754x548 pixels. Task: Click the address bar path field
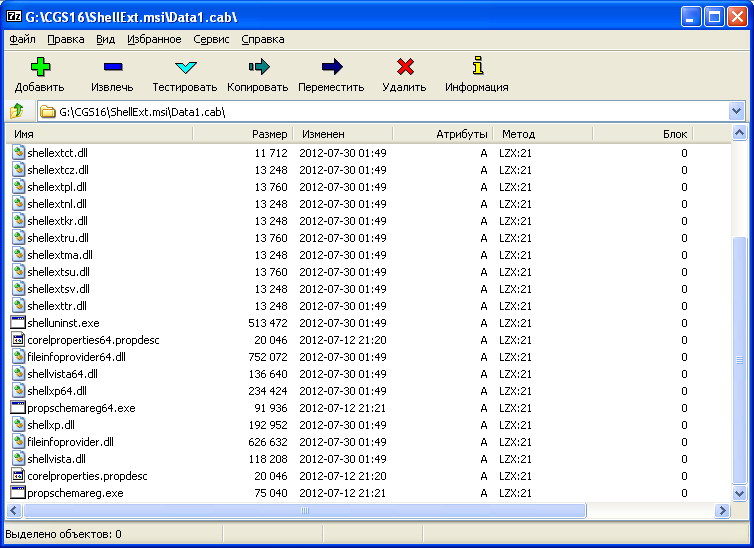[x=384, y=112]
